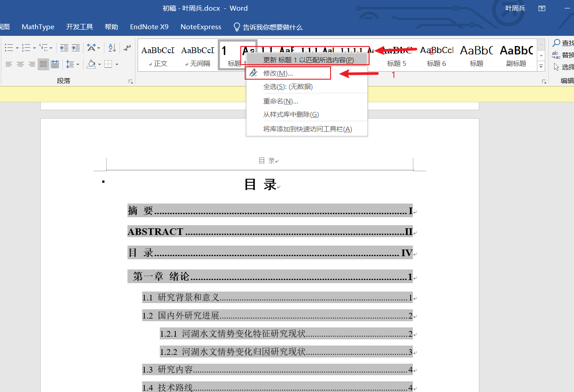Choose 全选(S) from context menu
574x392 pixels.
point(307,86)
